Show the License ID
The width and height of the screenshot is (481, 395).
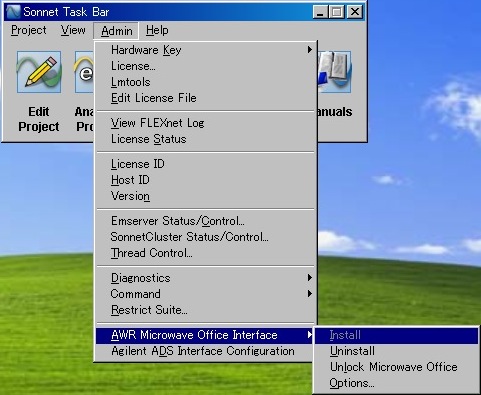point(205,164)
